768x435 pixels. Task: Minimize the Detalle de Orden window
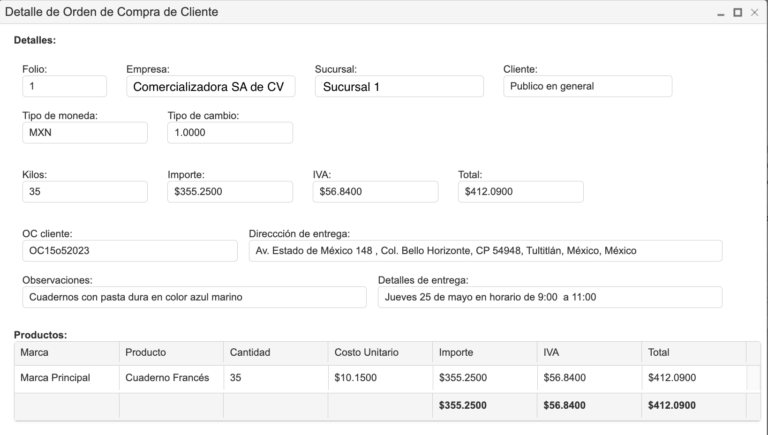click(720, 13)
